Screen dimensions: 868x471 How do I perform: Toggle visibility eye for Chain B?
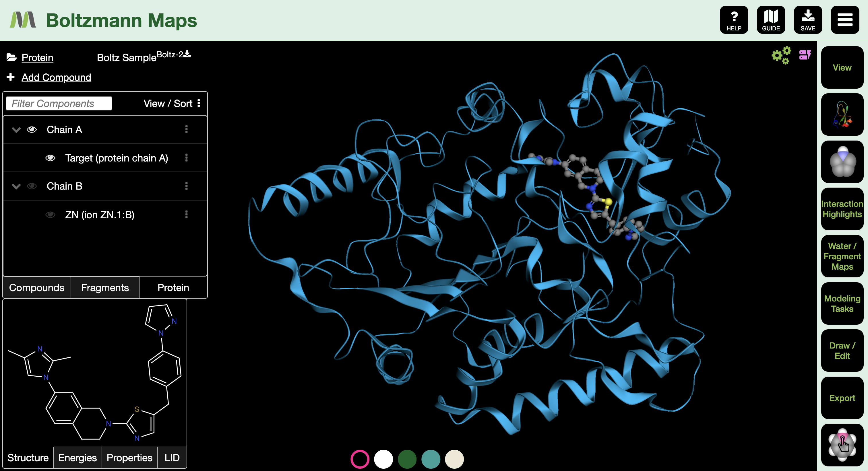(x=32, y=186)
